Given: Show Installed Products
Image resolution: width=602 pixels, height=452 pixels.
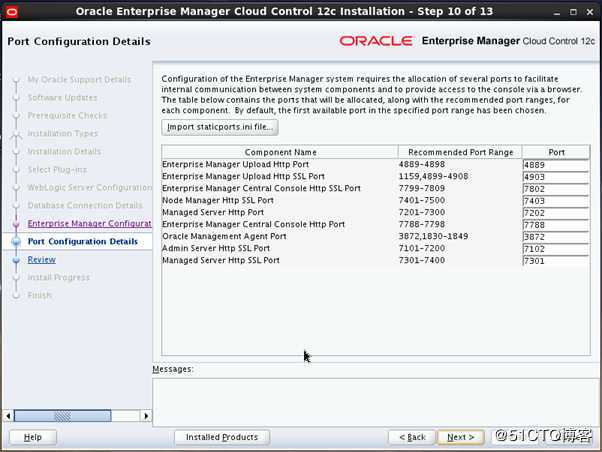Looking at the screenshot, I should [x=222, y=437].
